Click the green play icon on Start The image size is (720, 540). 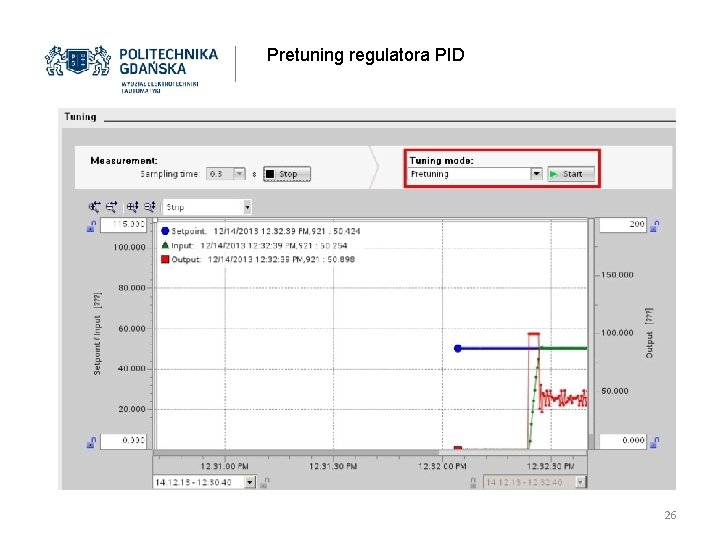[554, 174]
